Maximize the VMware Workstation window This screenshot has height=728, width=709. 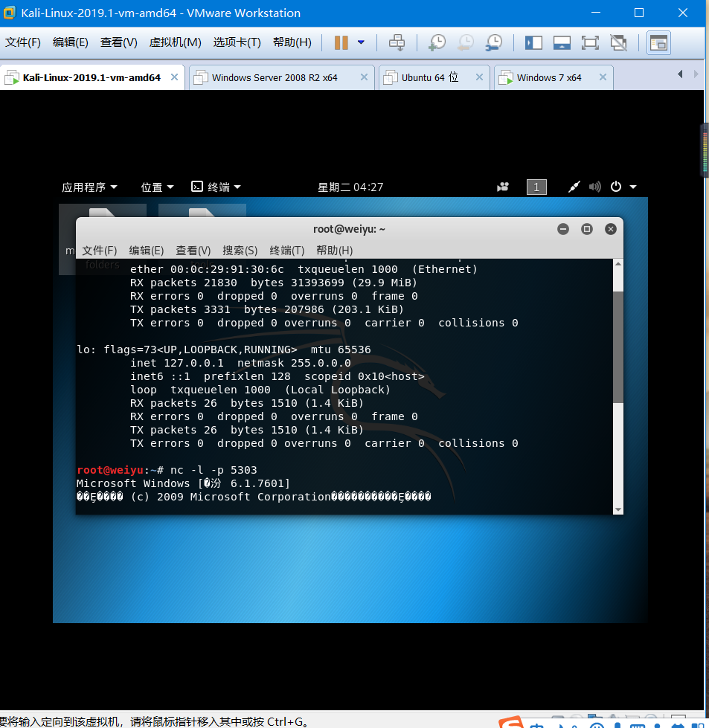coord(639,13)
